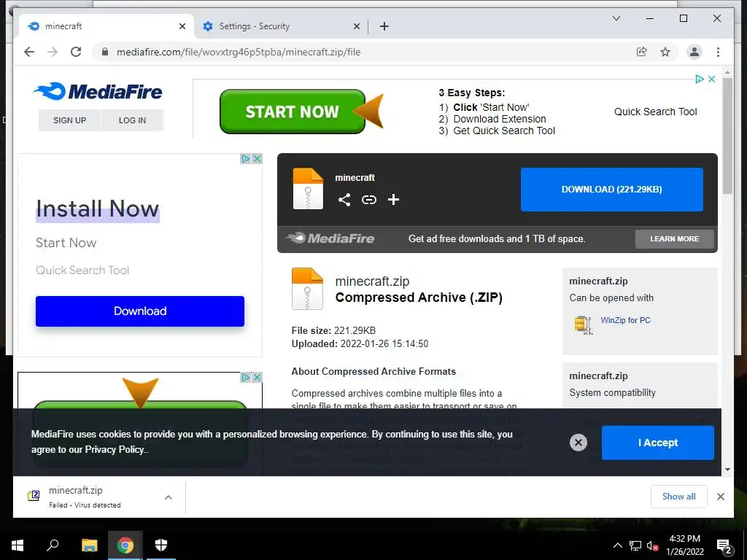Viewport: 747px width, 560px height.
Task: Open the notification center icon
Action: point(724,546)
